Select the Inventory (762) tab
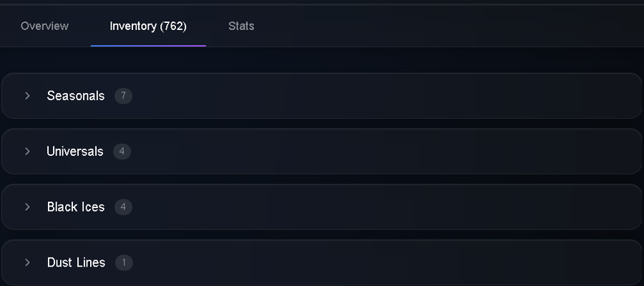Image resolution: width=644 pixels, height=286 pixels. click(x=148, y=26)
